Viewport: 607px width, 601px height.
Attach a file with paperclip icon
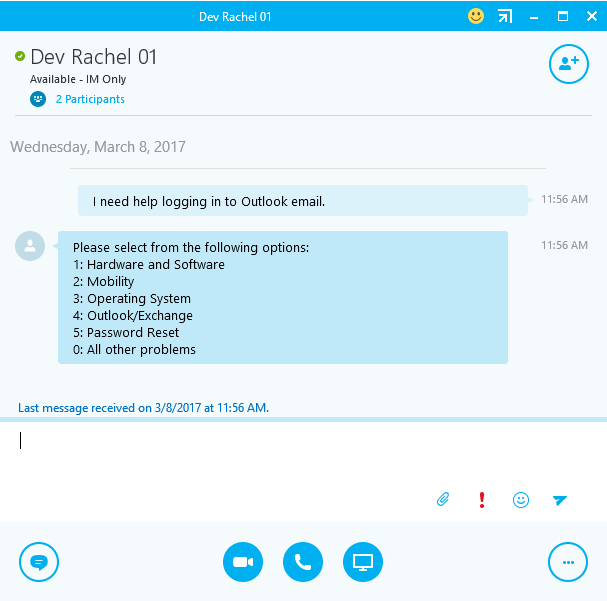[x=443, y=499]
